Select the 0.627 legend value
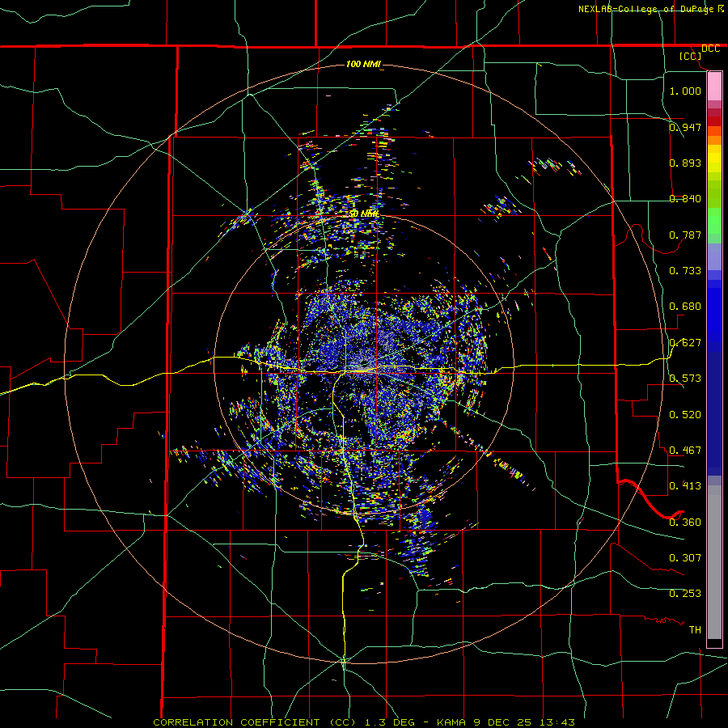Image resolution: width=728 pixels, height=728 pixels. [685, 343]
